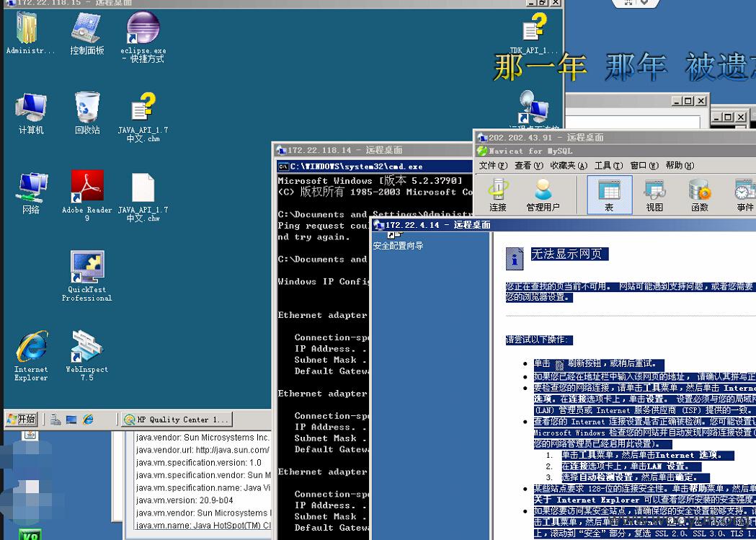The height and width of the screenshot is (540, 756).
Task: Select the Adobe Reader 9 icon
Action: click(x=86, y=195)
